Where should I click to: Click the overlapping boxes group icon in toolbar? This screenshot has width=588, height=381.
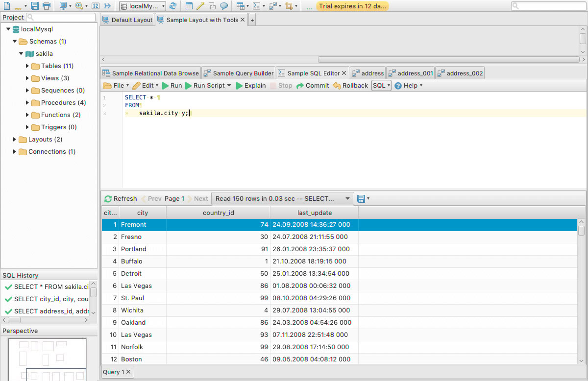212,6
